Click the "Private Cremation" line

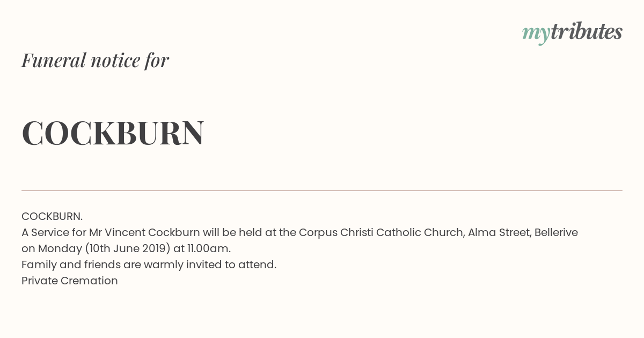(70, 281)
